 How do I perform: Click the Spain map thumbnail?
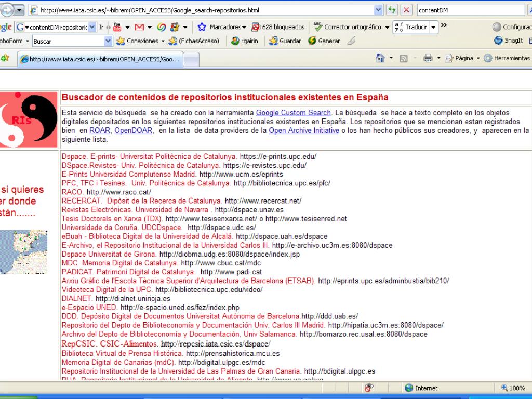[x=23, y=252]
